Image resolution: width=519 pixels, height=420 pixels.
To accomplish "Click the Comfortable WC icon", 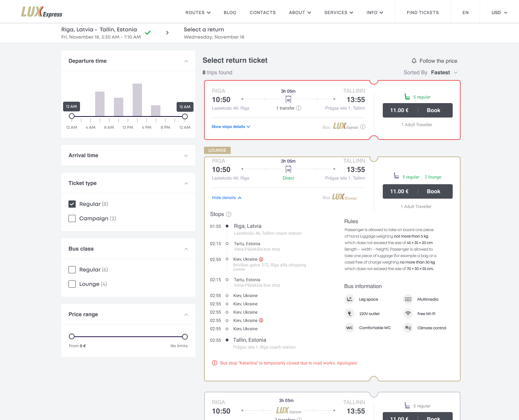I will [x=350, y=328].
